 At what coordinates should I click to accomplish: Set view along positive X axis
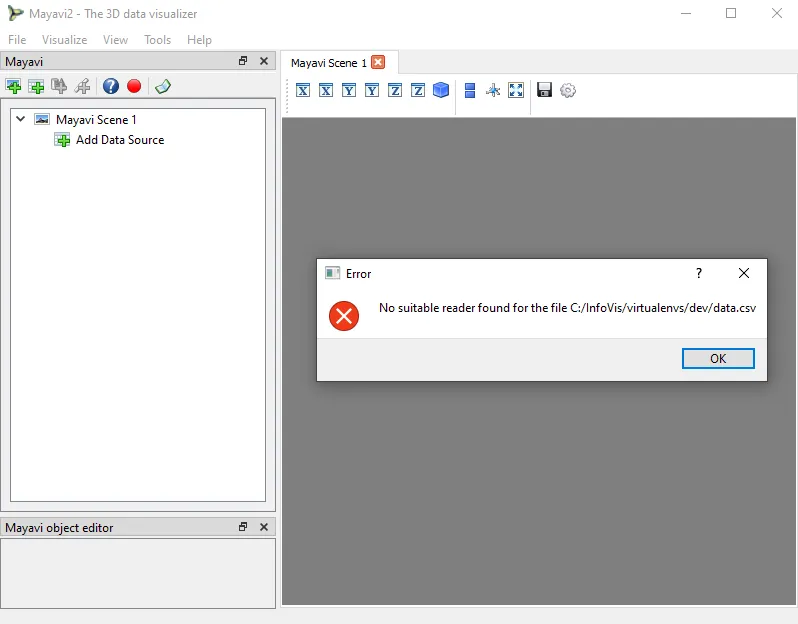pos(303,90)
